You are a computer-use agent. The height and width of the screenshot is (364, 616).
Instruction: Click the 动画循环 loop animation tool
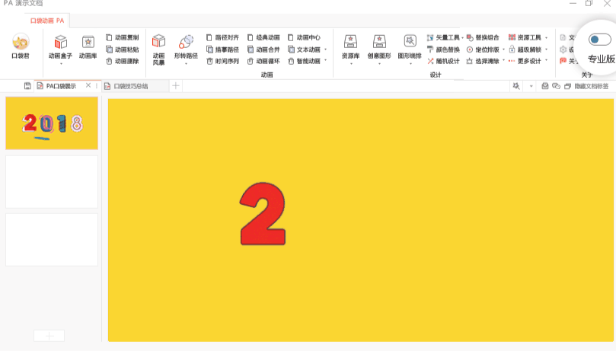click(x=263, y=61)
